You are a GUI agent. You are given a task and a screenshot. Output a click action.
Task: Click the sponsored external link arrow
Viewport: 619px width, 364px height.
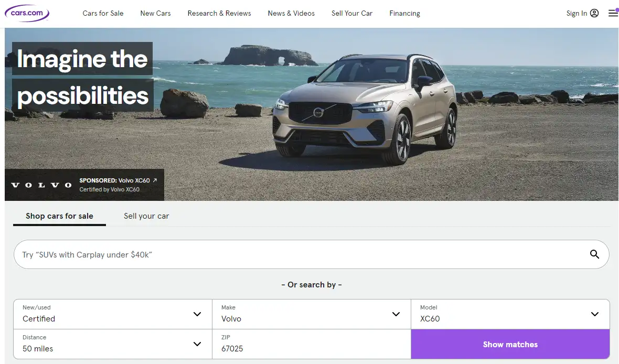(155, 180)
